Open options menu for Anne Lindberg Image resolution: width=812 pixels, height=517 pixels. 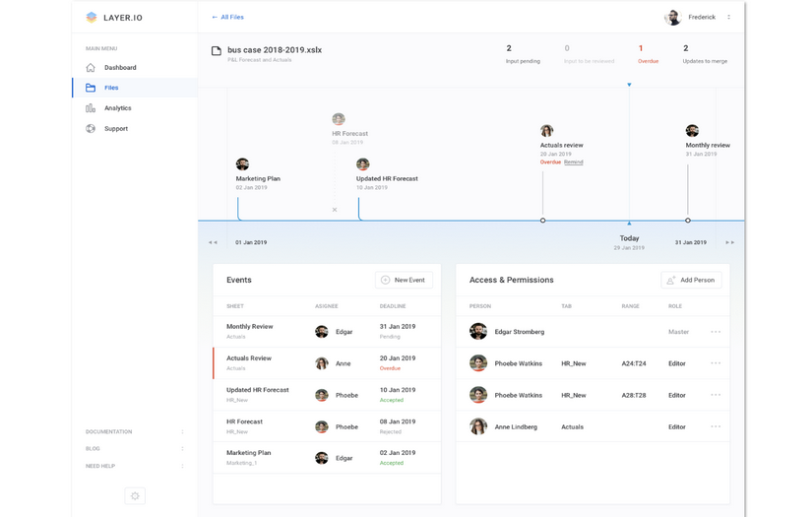716,426
